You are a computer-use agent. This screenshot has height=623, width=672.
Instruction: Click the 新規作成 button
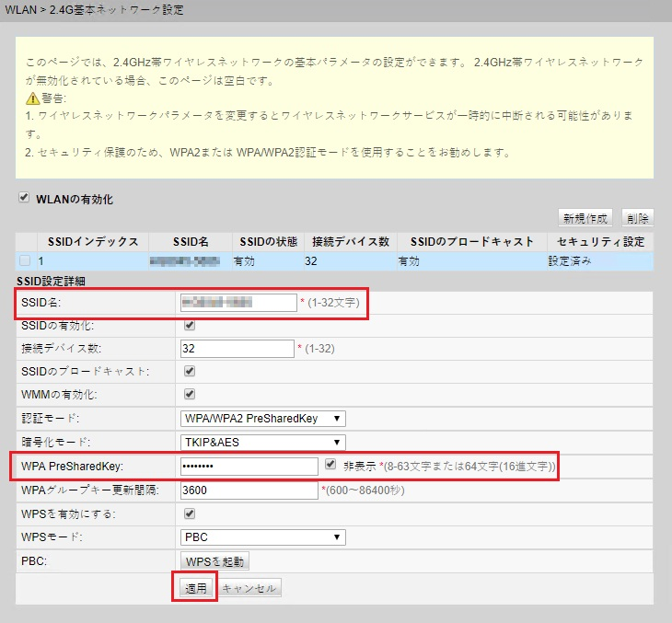[x=585, y=218]
